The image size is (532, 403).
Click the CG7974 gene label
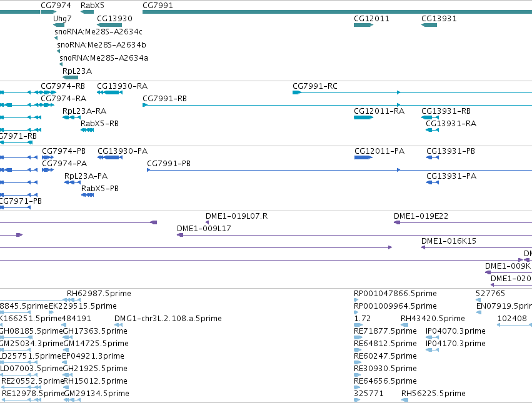point(56,6)
